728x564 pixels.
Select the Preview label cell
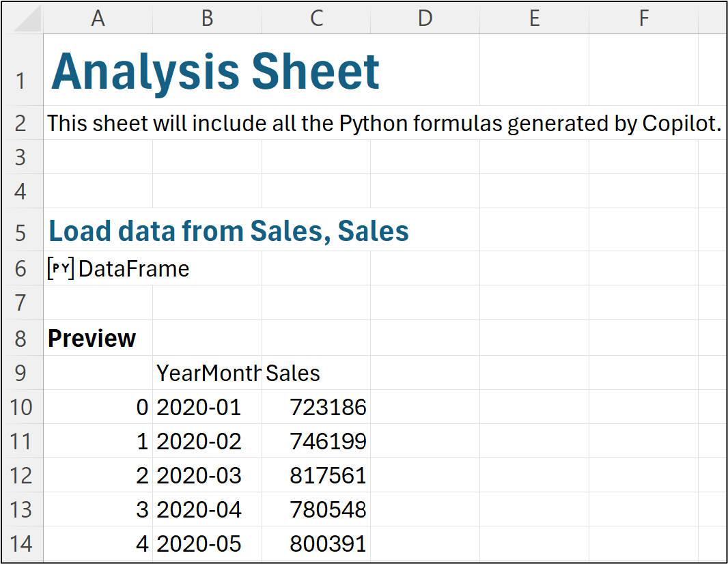pos(92,338)
